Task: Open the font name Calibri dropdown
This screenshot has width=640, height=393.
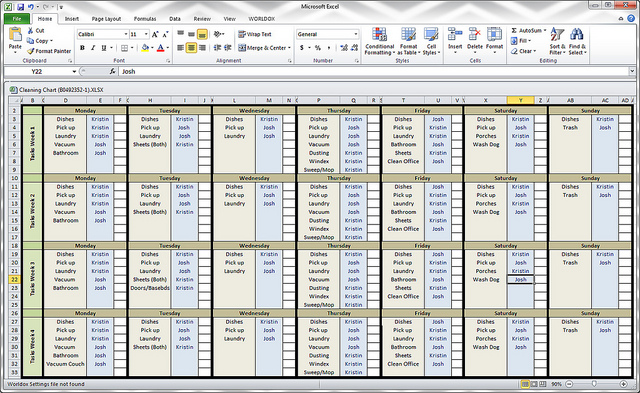Action: [x=126, y=34]
